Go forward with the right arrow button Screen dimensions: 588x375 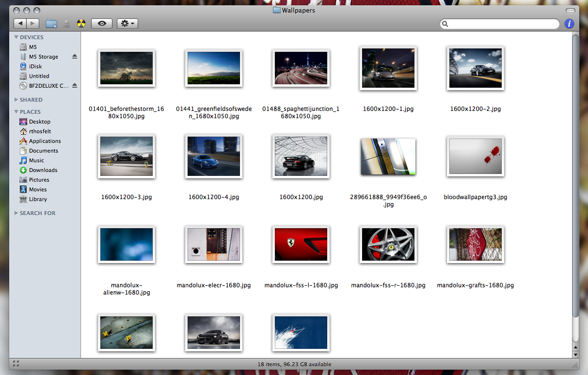pos(33,23)
